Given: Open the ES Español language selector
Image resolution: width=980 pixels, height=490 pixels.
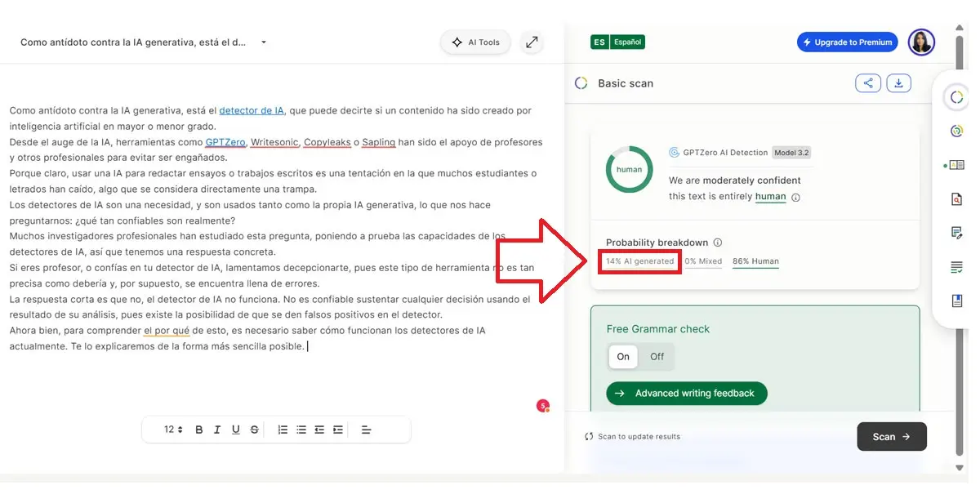Looking at the screenshot, I should click(617, 42).
